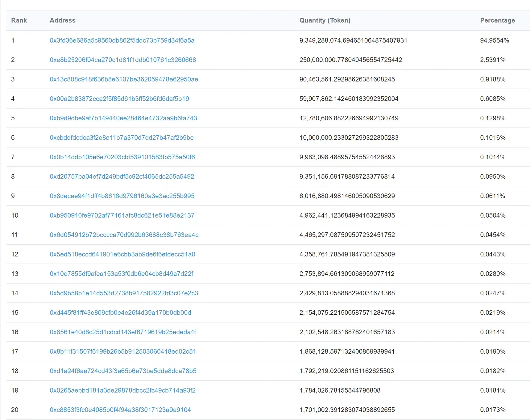Select quantity 2,753,894.661309068959077112
This screenshot has height=420, width=530.
[347, 274]
